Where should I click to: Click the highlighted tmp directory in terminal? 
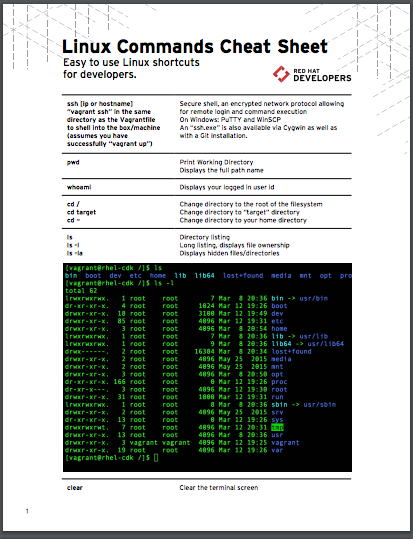pos(277,427)
